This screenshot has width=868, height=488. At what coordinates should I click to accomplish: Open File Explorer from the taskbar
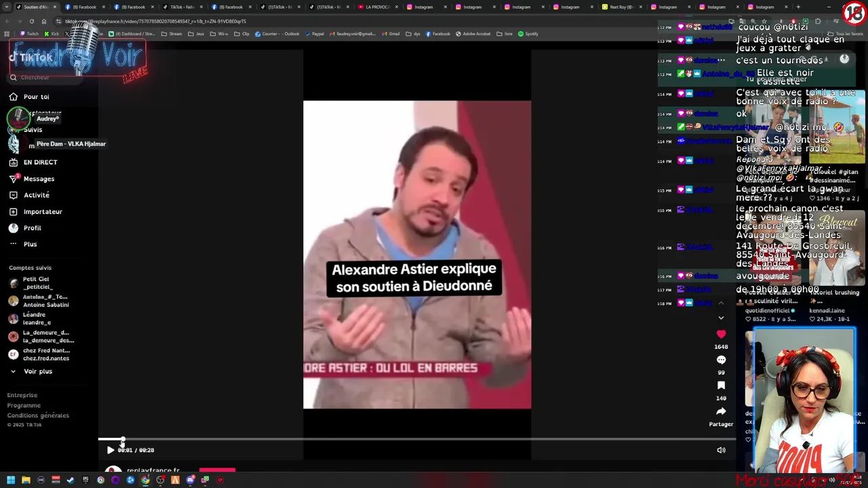(26, 480)
